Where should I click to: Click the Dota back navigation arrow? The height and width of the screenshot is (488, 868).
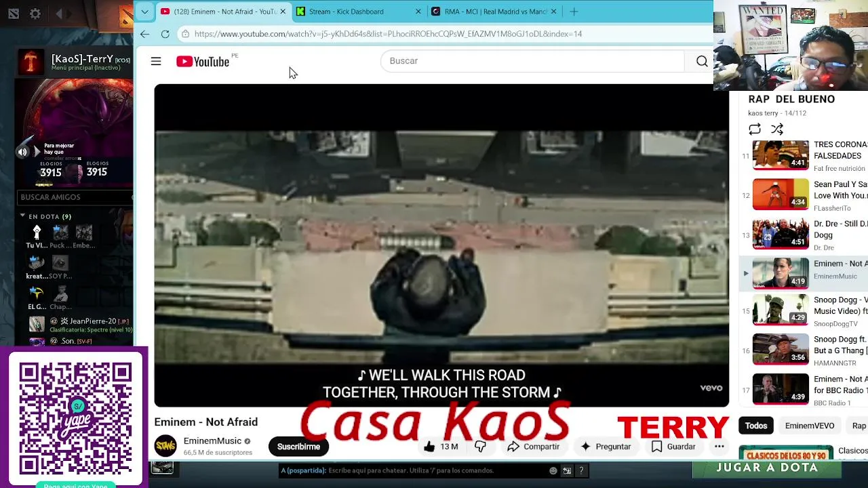59,14
